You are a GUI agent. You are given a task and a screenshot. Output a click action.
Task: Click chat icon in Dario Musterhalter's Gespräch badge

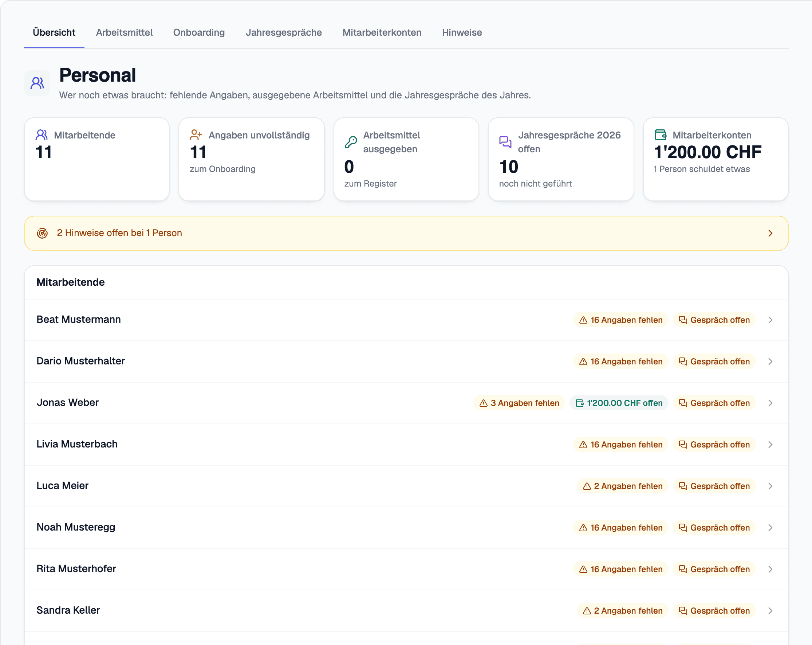pos(683,361)
